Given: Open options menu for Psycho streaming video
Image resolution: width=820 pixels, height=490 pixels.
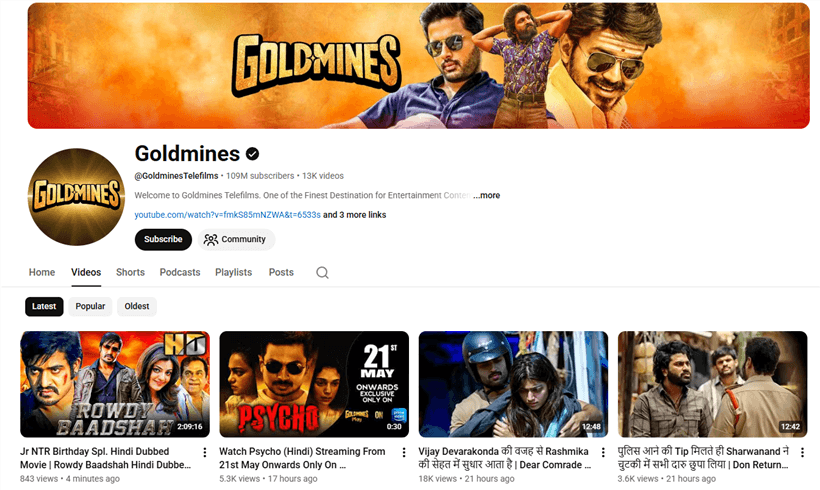Looking at the screenshot, I should pos(404,452).
